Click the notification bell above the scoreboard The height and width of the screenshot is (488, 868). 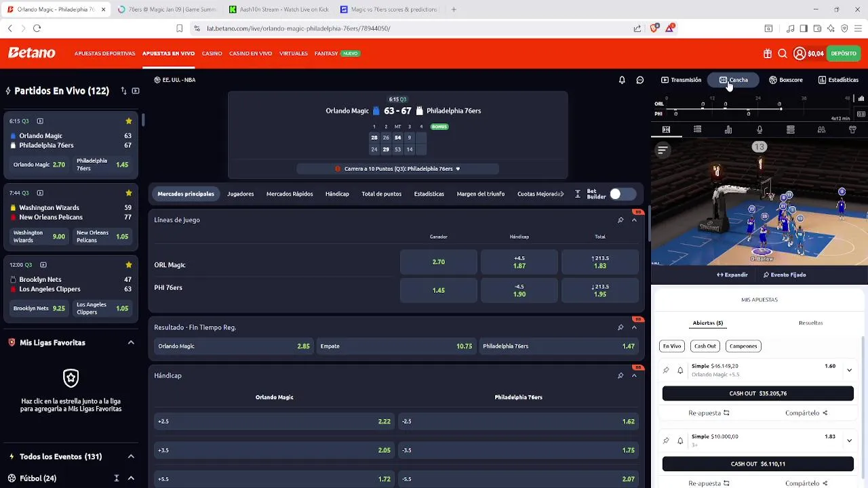click(x=622, y=80)
